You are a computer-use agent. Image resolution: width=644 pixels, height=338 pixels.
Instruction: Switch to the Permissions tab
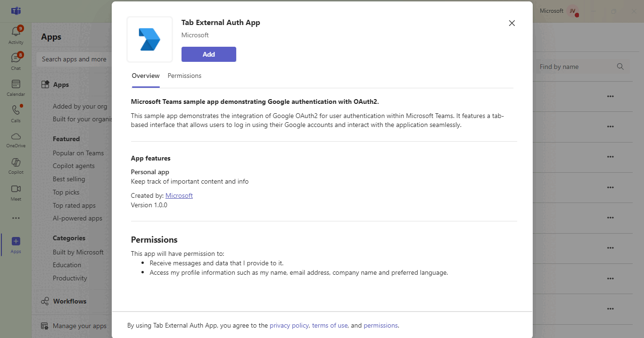point(184,76)
